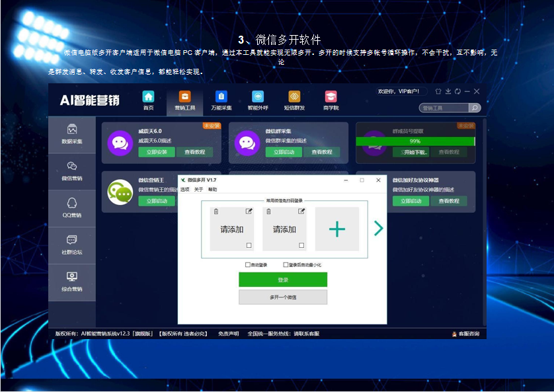The height and width of the screenshot is (392, 554).
Task: Tick checkbox on second 请添加 slot
Action: pyautogui.click(x=301, y=245)
